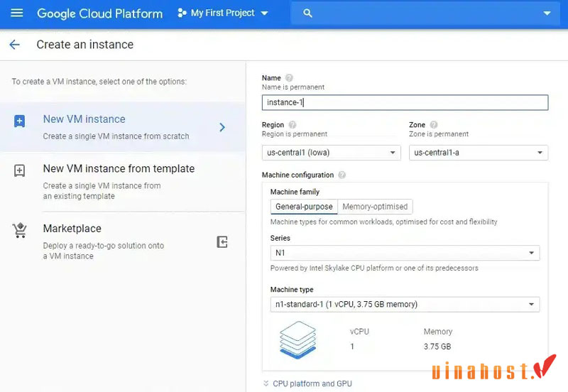Screen dimensions: 568x392
Task: Select the General-purpose machine family tab
Action: 304,207
